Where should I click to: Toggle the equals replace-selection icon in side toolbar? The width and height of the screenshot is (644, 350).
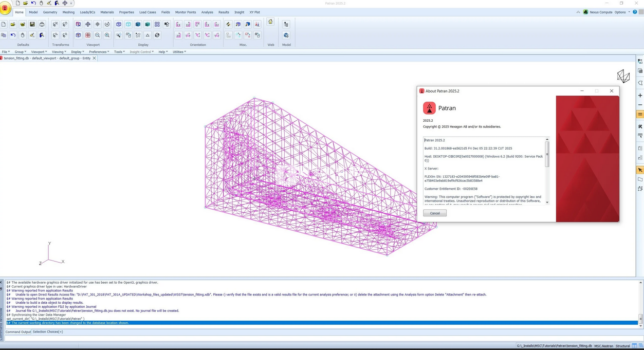click(640, 114)
